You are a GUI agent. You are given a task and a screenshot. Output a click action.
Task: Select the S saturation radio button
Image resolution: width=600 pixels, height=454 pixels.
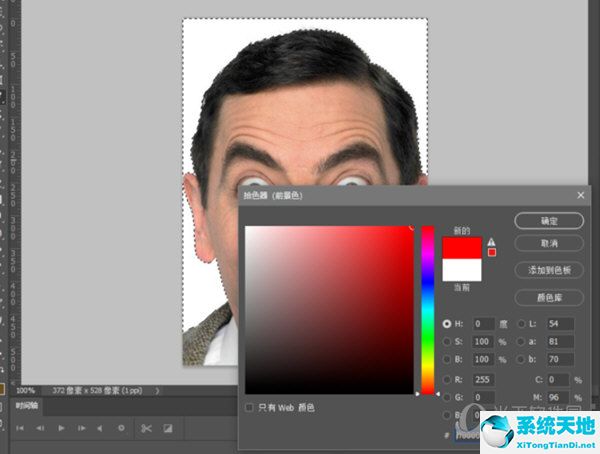(x=446, y=342)
